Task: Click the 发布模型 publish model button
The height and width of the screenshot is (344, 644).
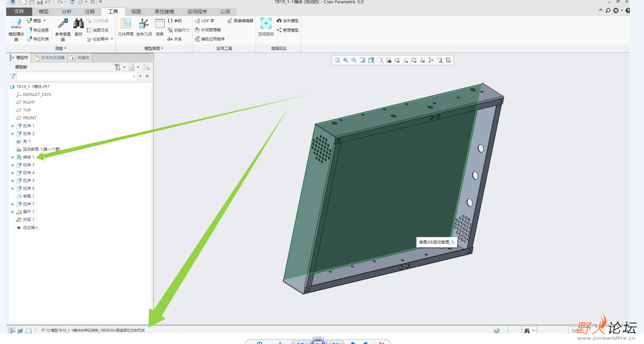Action: pyautogui.click(x=288, y=21)
